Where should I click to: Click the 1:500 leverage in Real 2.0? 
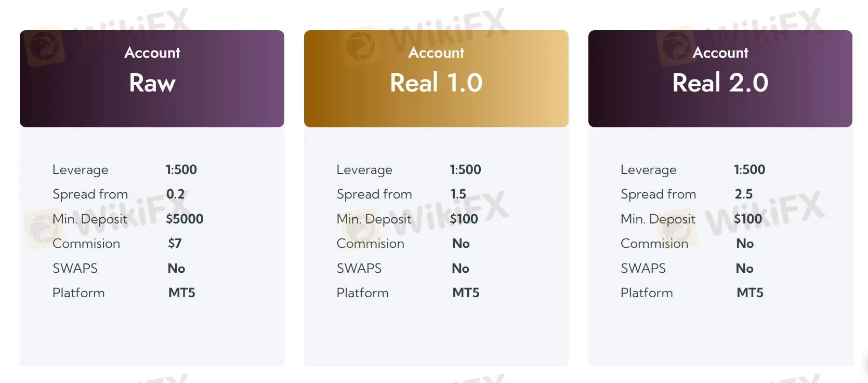749,169
